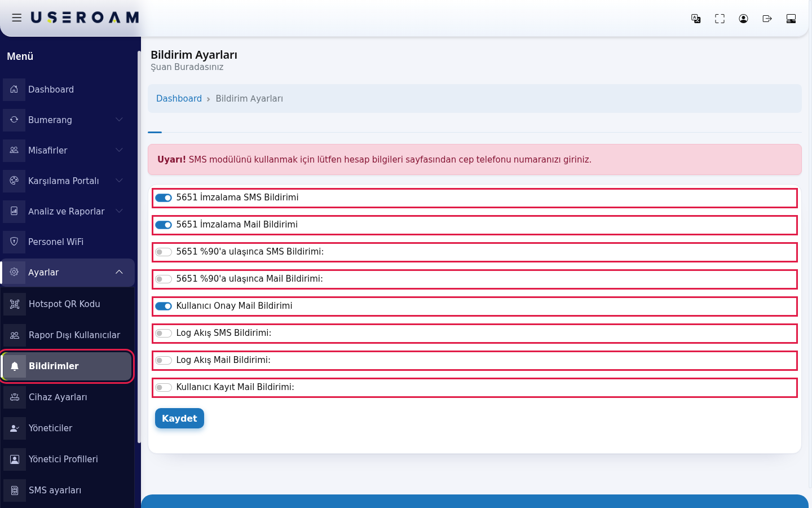The image size is (812, 508).
Task: Click the Dashboard home icon in sidebar
Action: click(14, 89)
